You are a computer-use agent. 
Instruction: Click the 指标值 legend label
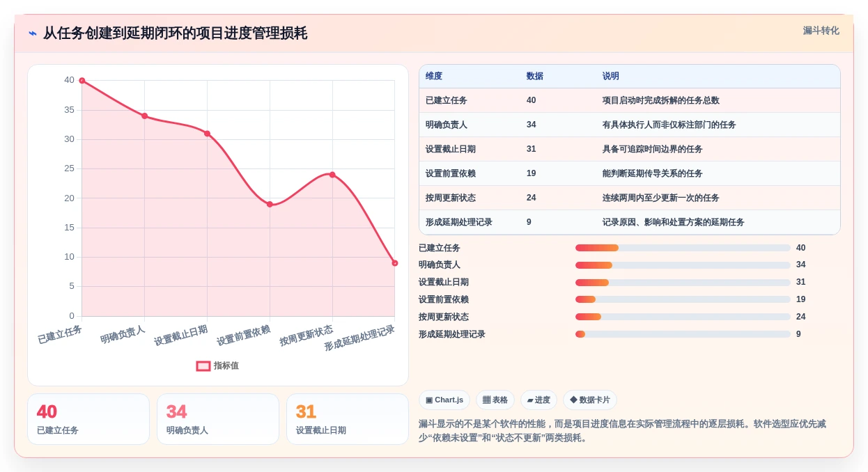(x=226, y=365)
